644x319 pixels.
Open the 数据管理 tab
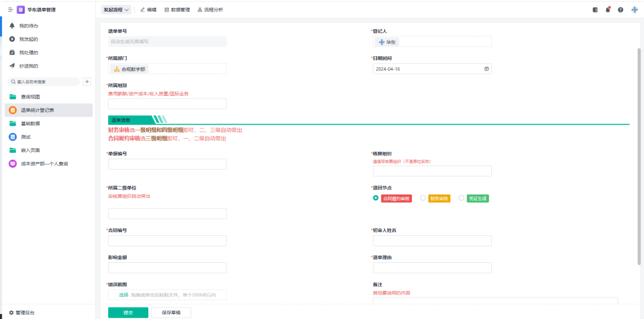point(177,10)
